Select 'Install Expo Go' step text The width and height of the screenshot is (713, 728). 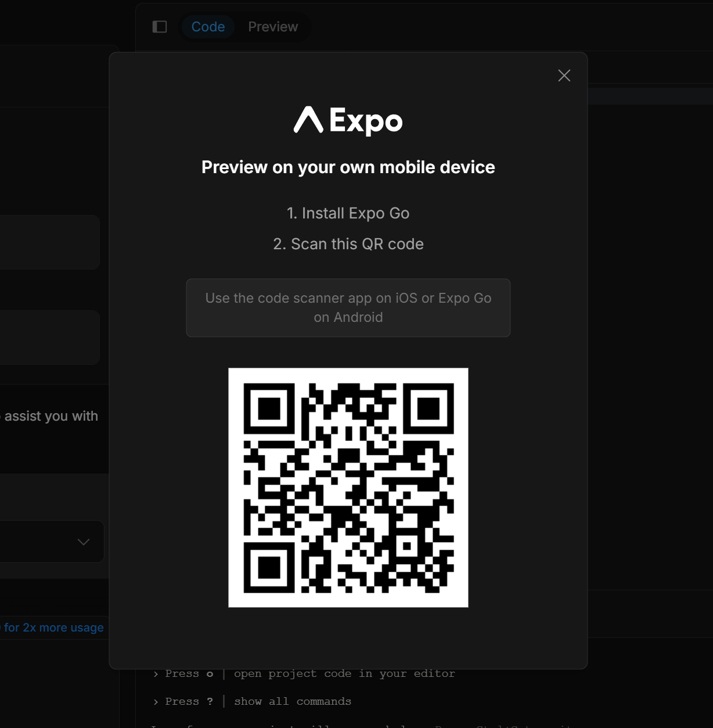click(348, 213)
